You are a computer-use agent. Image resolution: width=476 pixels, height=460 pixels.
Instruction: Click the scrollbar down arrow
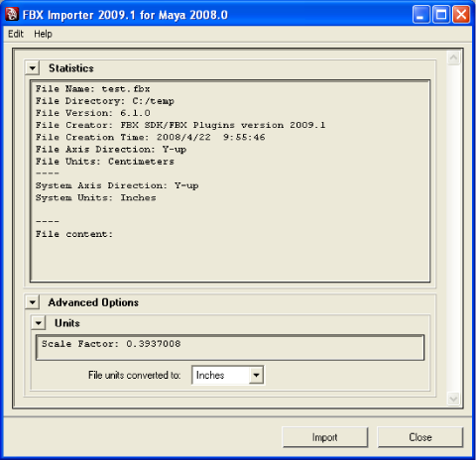pyautogui.click(x=453, y=399)
